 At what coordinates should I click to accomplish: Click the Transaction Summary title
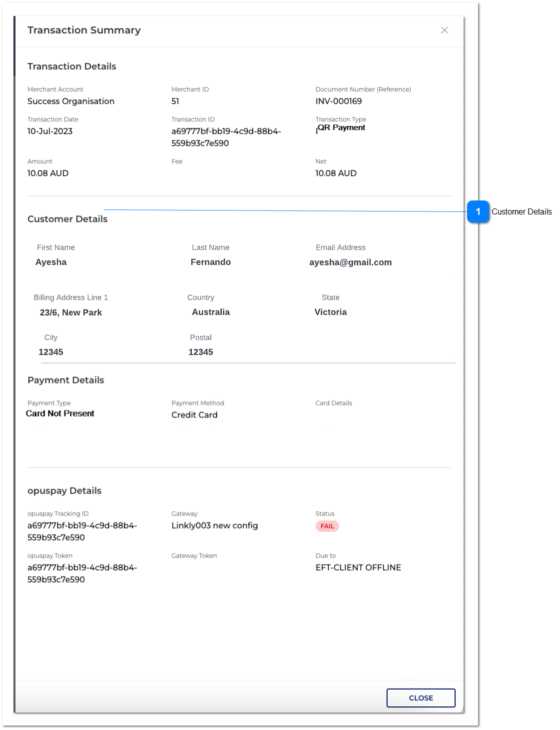(84, 30)
